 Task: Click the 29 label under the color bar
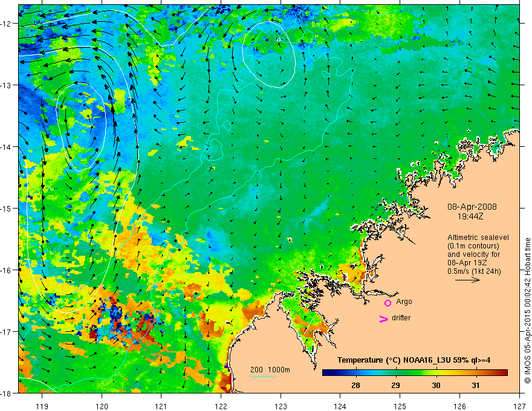[395, 385]
